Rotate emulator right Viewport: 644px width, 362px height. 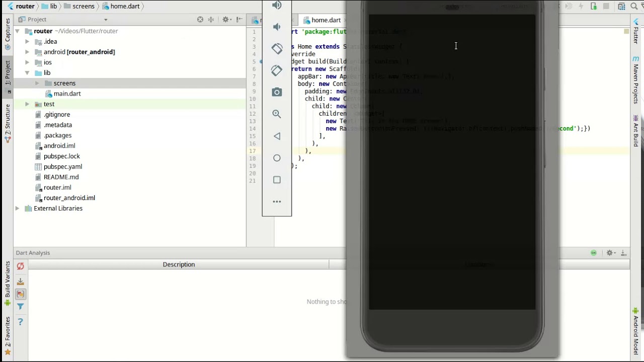277,70
